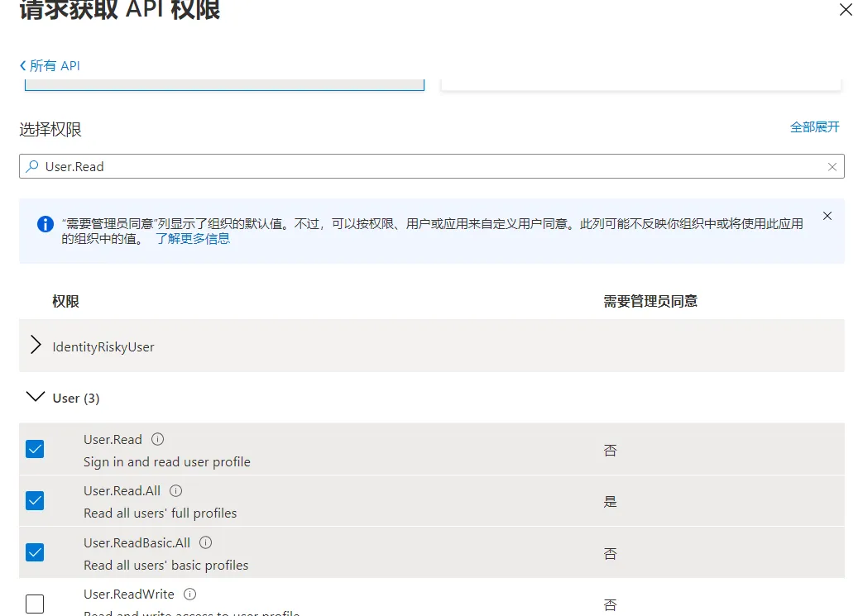Image resolution: width=863 pixels, height=616 pixels.
Task: Click 'Sign in and read user profile' description
Action: pos(167,462)
